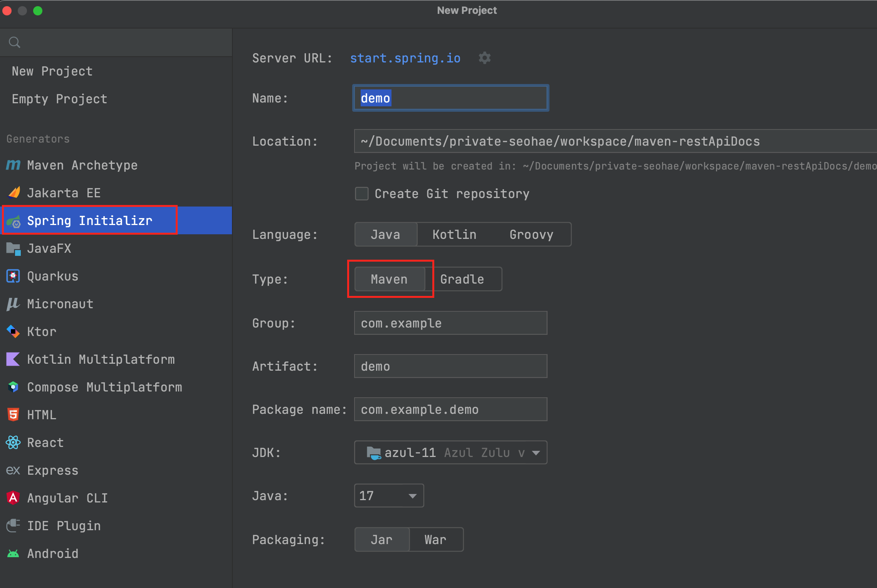Click the React atom icon
877x588 pixels.
[x=13, y=442]
